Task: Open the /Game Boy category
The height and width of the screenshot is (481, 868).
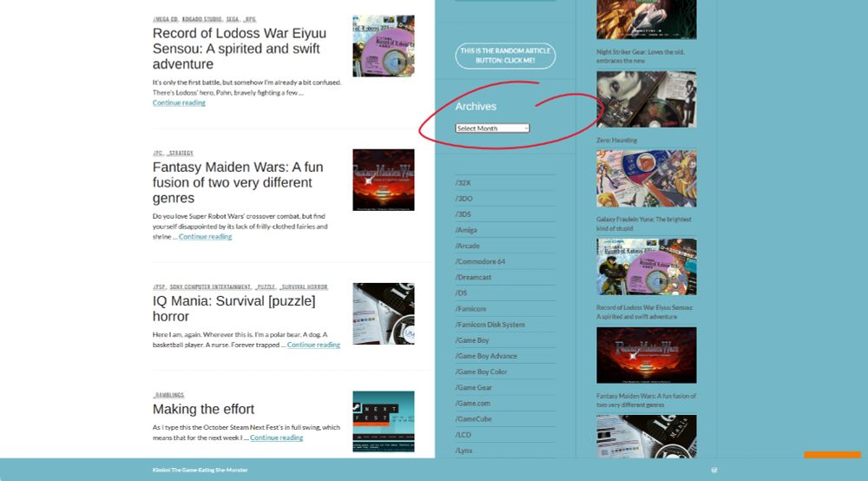Action: click(472, 341)
